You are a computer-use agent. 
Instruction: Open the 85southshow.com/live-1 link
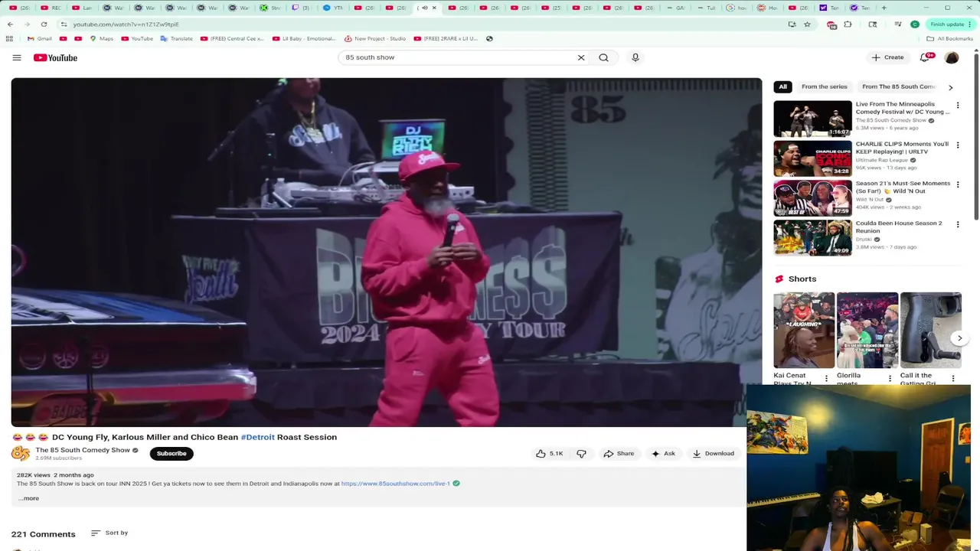pyautogui.click(x=396, y=484)
